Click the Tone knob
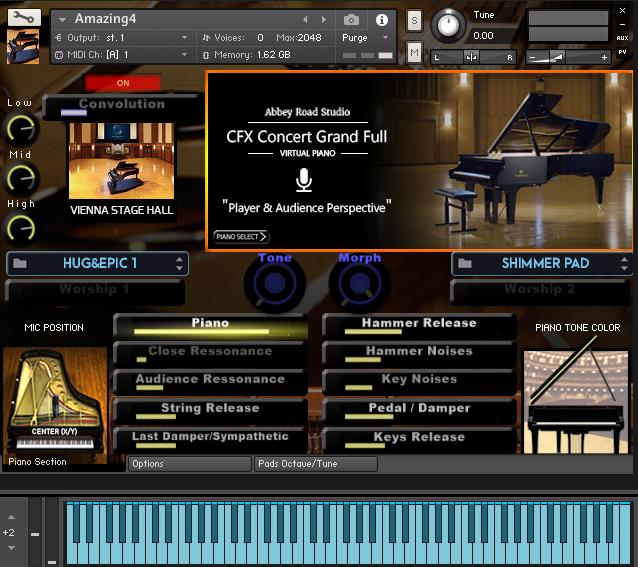Image resolution: width=638 pixels, height=567 pixels. (275, 285)
